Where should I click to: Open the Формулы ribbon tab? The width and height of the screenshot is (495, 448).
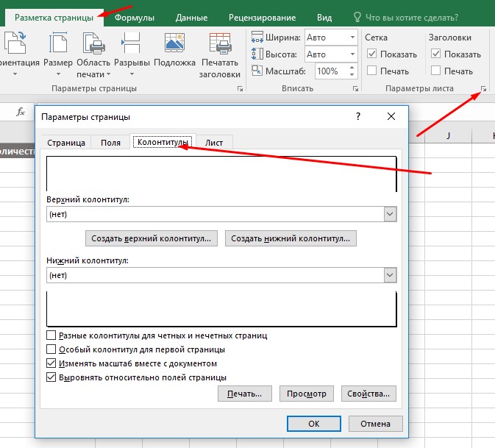pyautogui.click(x=133, y=17)
